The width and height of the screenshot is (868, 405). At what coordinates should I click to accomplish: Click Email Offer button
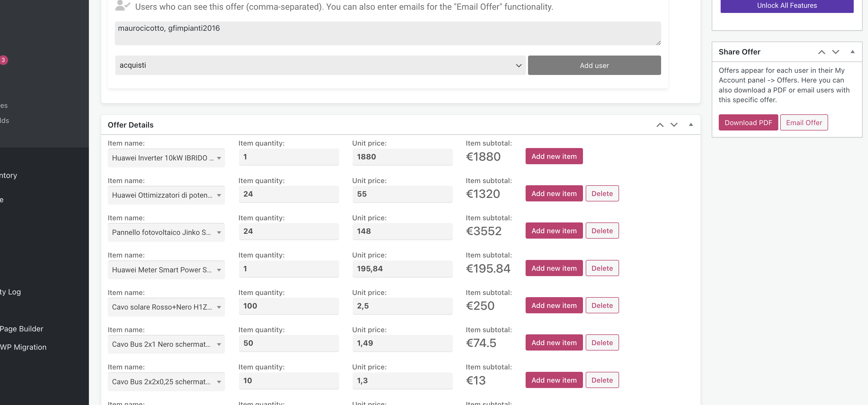804,122
